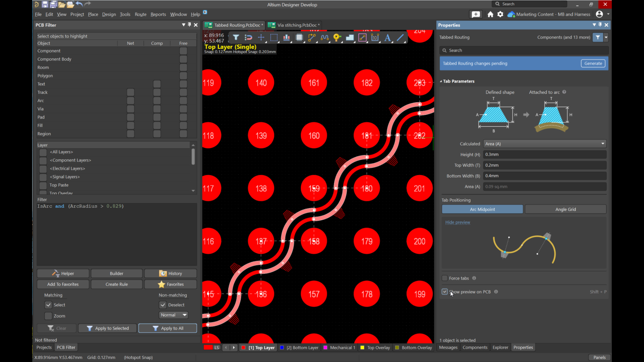This screenshot has width=644, height=362.
Task: Click the feedback comment plus icon
Action: click(476, 14)
